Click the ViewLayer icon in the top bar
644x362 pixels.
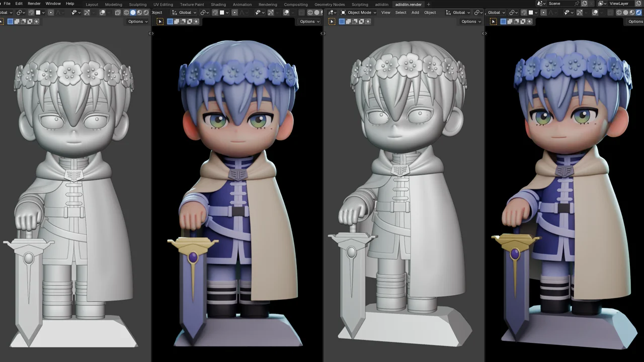click(x=601, y=4)
